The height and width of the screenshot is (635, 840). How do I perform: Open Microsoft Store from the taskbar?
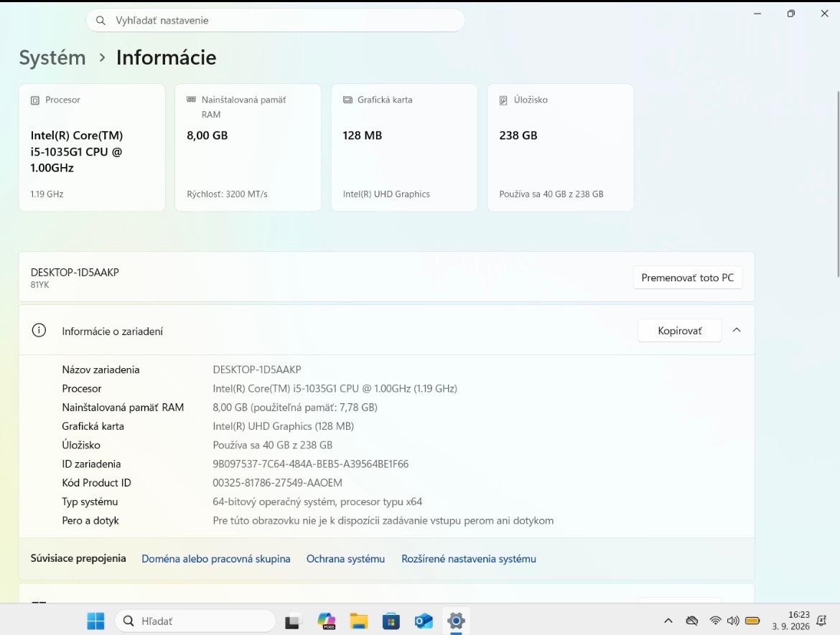391,621
